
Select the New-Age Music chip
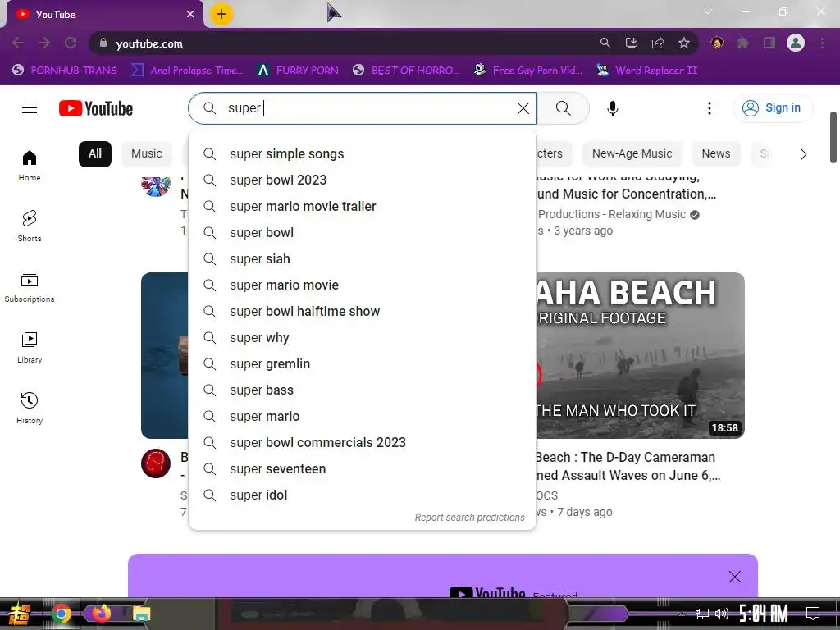pyautogui.click(x=632, y=154)
